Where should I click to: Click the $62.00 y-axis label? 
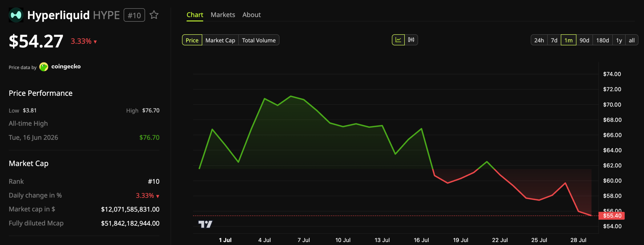[612, 166]
